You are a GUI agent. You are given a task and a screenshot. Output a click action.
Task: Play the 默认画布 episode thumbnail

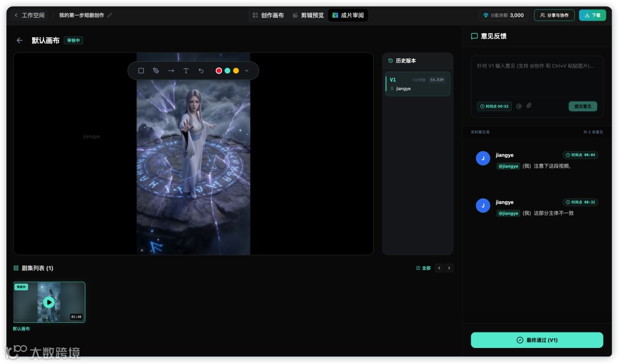[x=49, y=303]
